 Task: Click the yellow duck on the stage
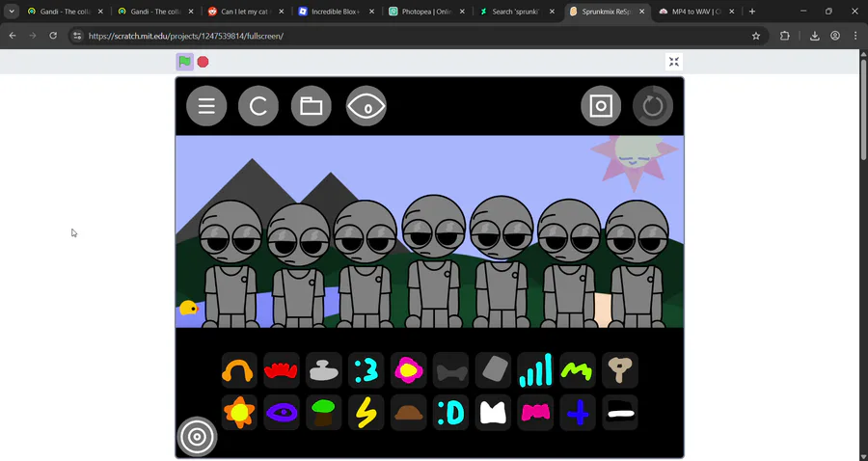189,308
